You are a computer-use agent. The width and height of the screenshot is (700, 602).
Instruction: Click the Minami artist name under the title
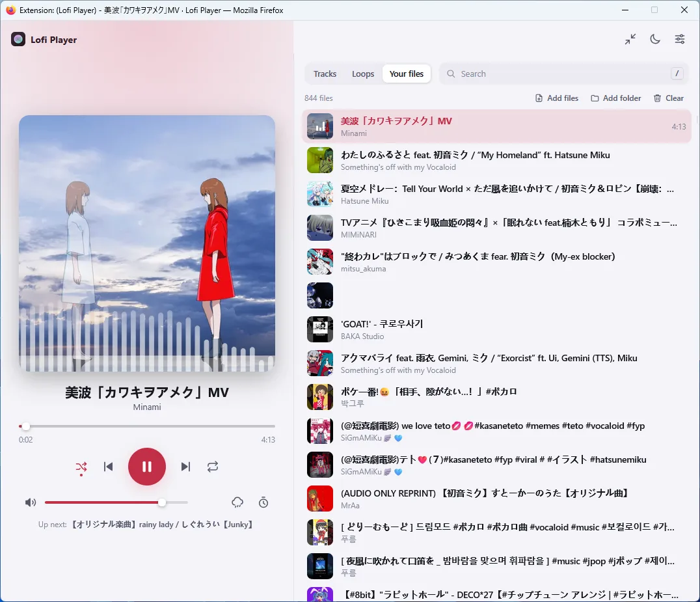click(x=147, y=407)
